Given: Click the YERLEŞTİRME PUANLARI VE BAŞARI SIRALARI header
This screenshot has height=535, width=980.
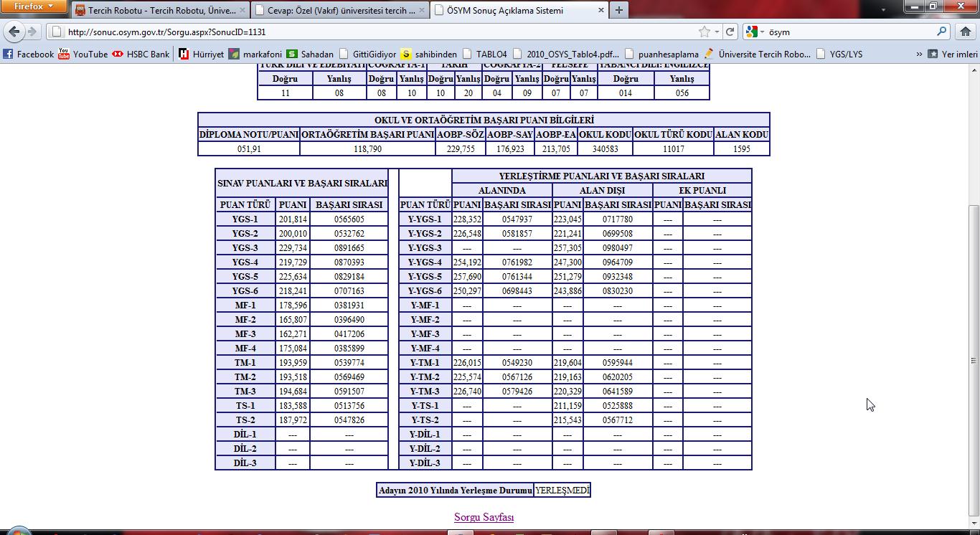Looking at the screenshot, I should [601, 176].
